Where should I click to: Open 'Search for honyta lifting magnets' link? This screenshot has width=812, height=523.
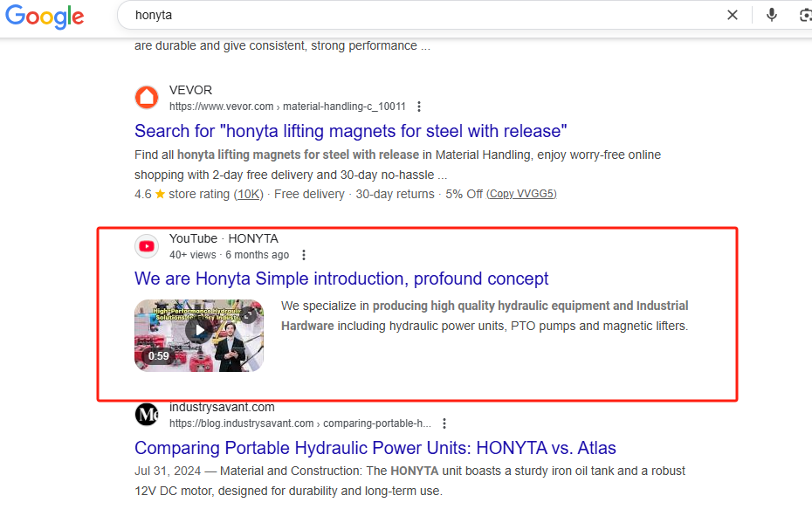[x=351, y=131]
